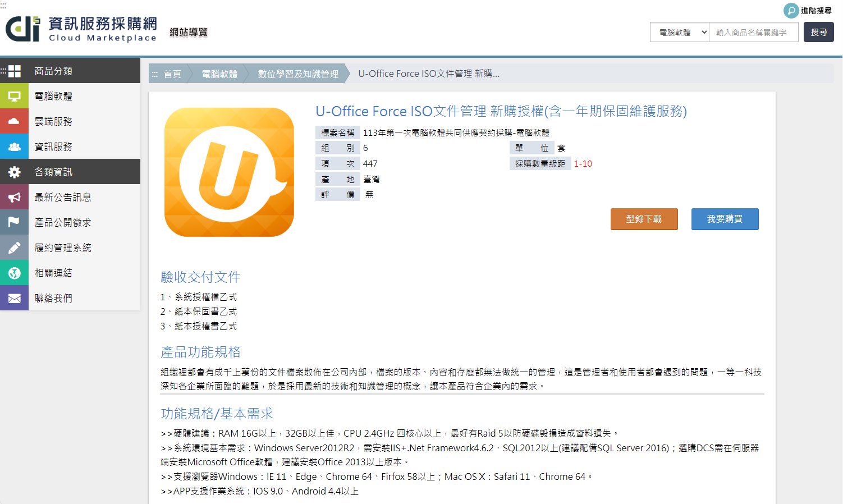Image resolution: width=843 pixels, height=504 pixels.
Task: Open 履約管理系統 in the sidebar
Action: (63, 248)
